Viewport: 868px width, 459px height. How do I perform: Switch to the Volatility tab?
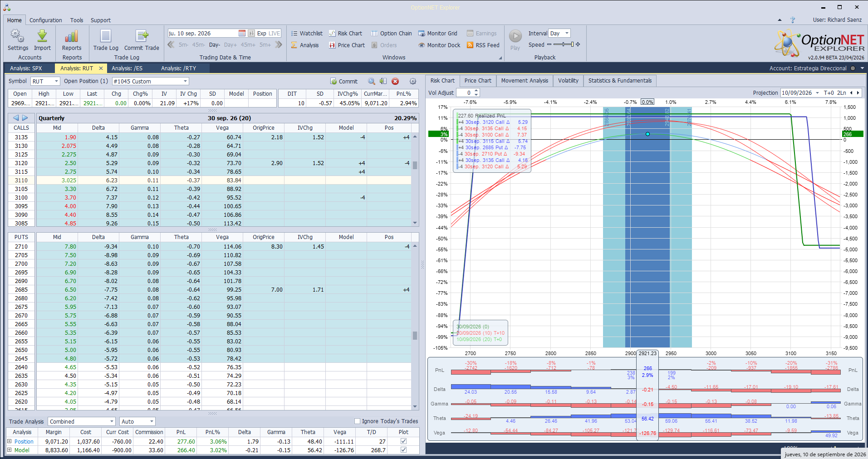coord(568,81)
